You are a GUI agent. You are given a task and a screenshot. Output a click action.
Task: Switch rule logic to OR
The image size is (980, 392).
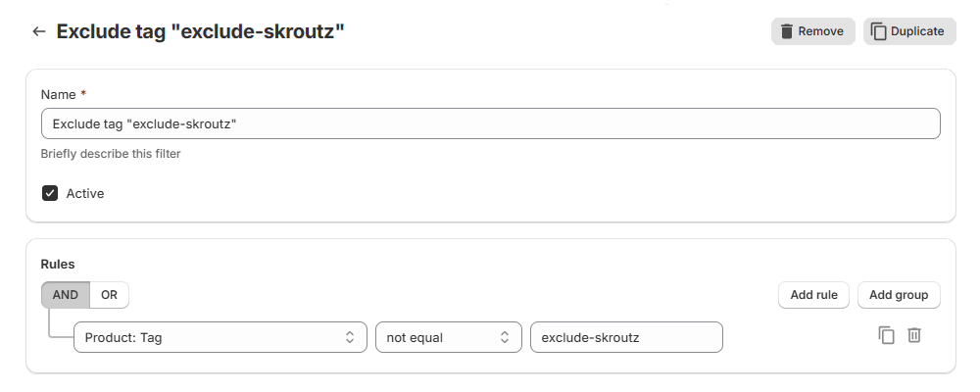click(109, 295)
